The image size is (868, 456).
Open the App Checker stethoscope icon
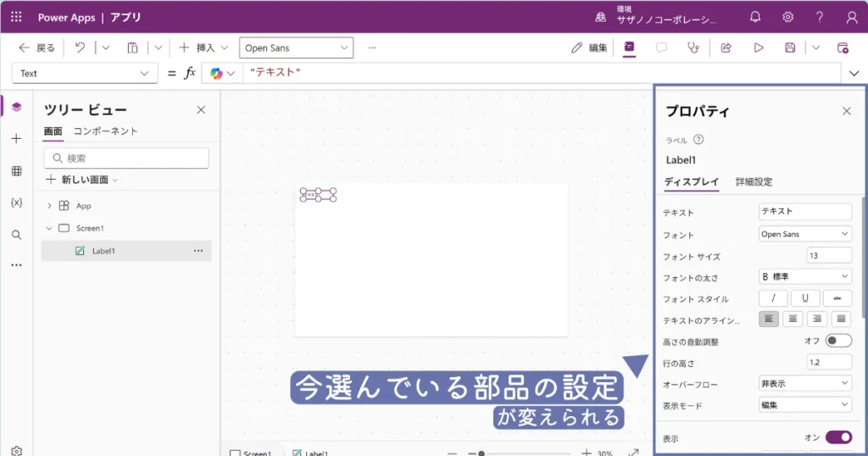[x=693, y=48]
